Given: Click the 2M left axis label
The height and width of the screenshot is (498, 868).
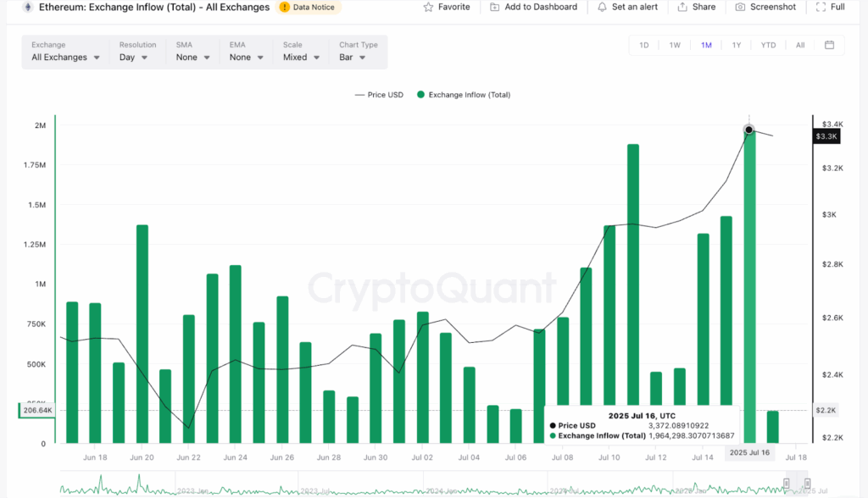Looking at the screenshot, I should pyautogui.click(x=40, y=125).
